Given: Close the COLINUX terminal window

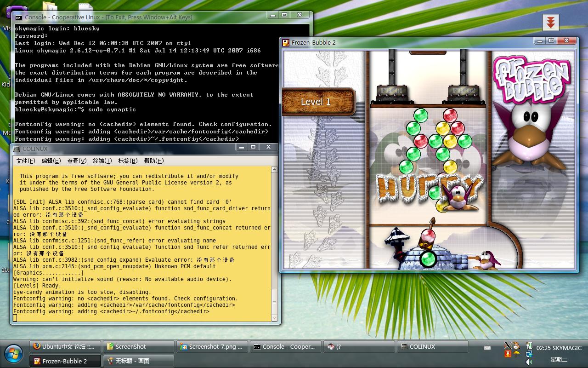Looking at the screenshot, I should click(269, 147).
